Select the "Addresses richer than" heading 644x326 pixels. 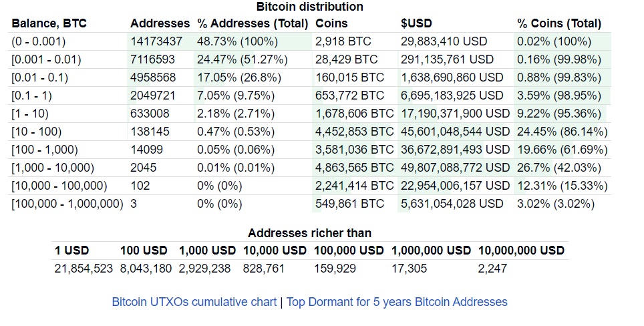[310, 233]
